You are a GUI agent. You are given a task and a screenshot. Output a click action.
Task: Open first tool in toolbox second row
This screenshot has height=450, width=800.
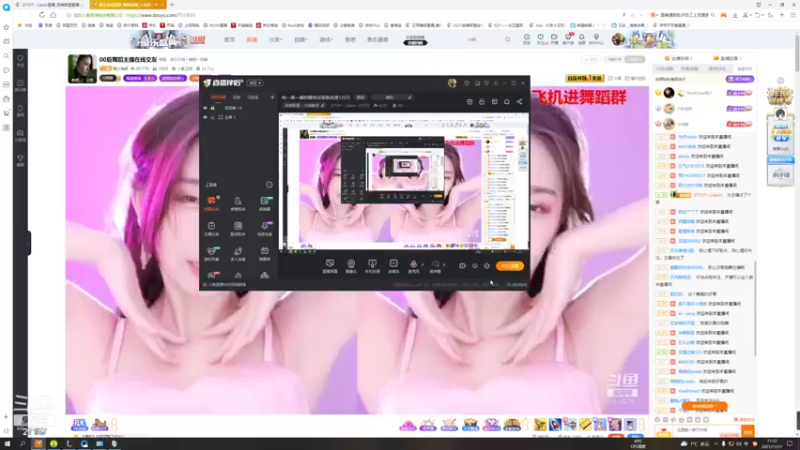pos(212,228)
